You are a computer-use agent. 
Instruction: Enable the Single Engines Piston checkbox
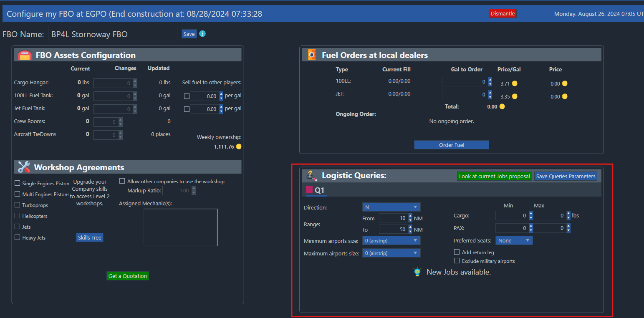click(18, 183)
